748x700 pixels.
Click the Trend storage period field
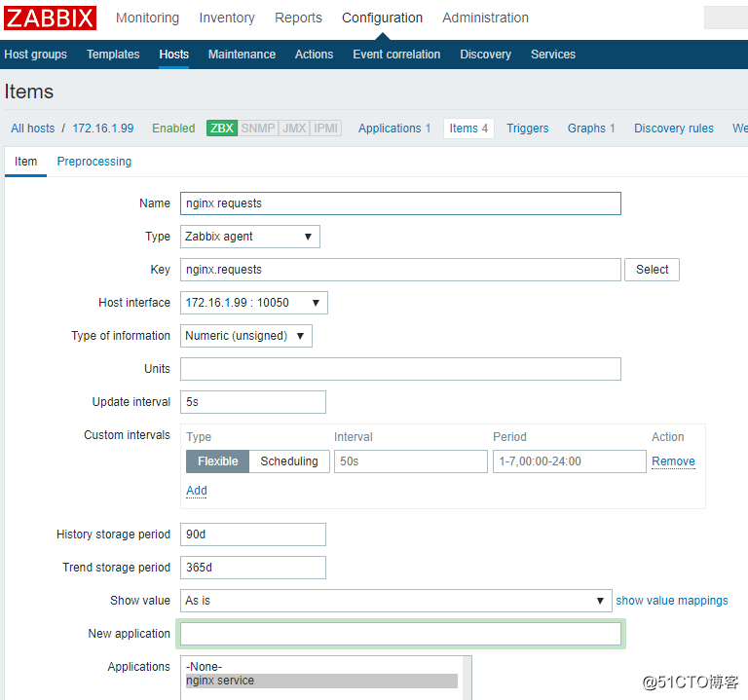tap(253, 568)
